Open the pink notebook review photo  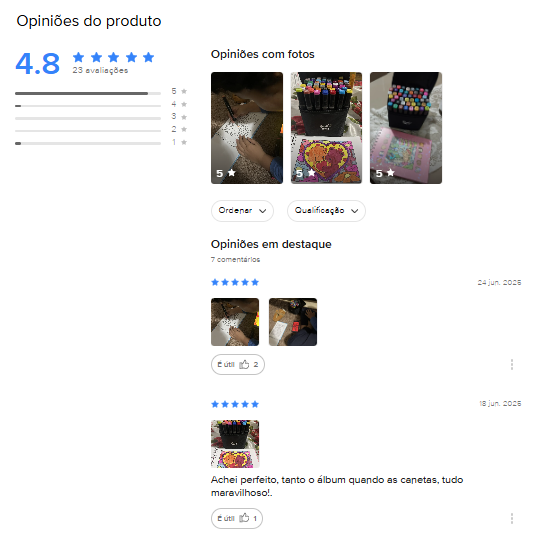pos(406,128)
